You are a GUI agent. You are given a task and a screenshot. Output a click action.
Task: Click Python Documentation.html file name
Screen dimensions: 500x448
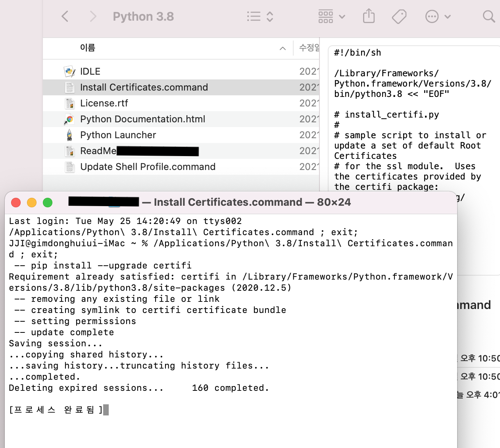click(x=143, y=119)
